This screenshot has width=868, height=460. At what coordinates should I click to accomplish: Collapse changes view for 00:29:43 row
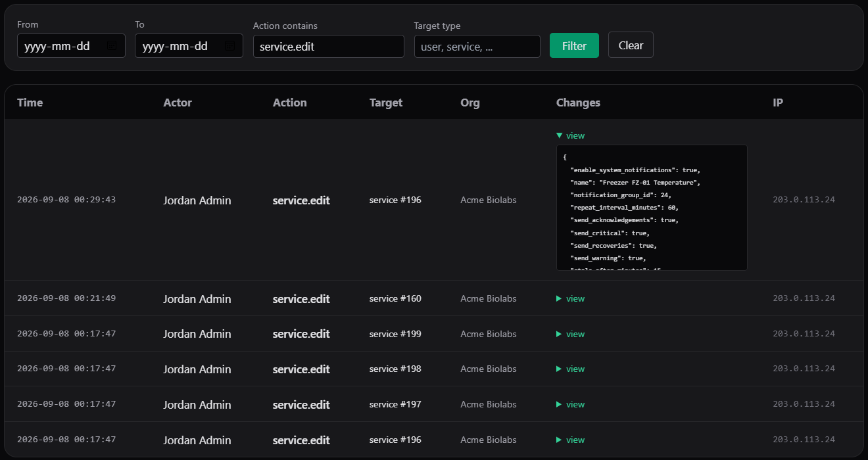(570, 135)
